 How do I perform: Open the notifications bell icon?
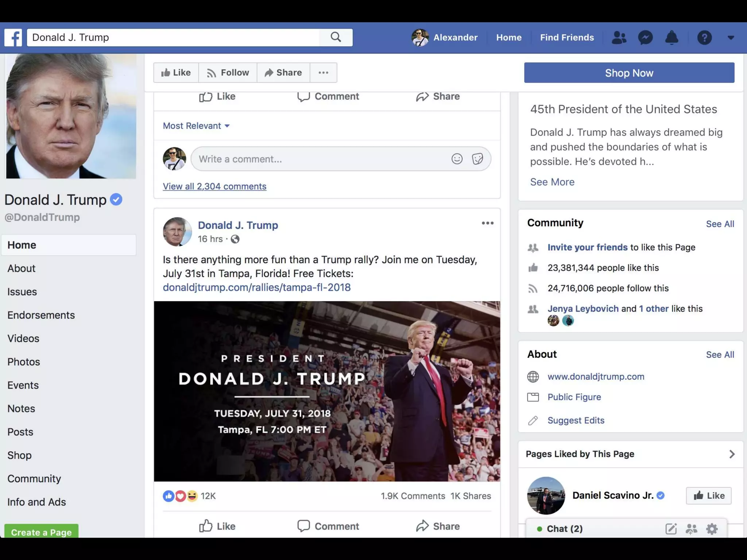coord(672,38)
